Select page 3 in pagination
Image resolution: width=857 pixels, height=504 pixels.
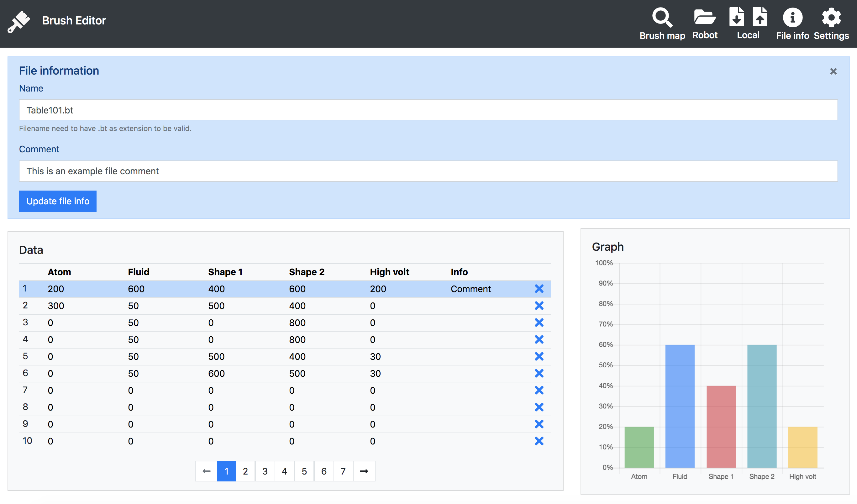point(265,471)
